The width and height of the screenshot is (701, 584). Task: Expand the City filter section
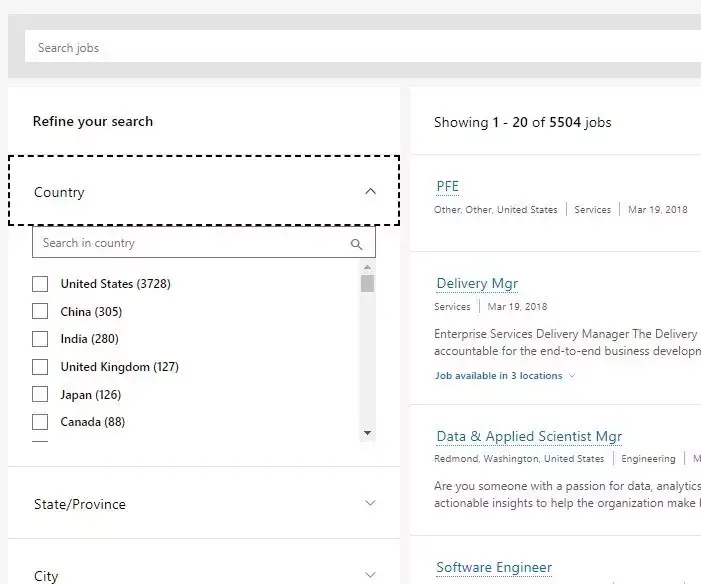pos(370,575)
